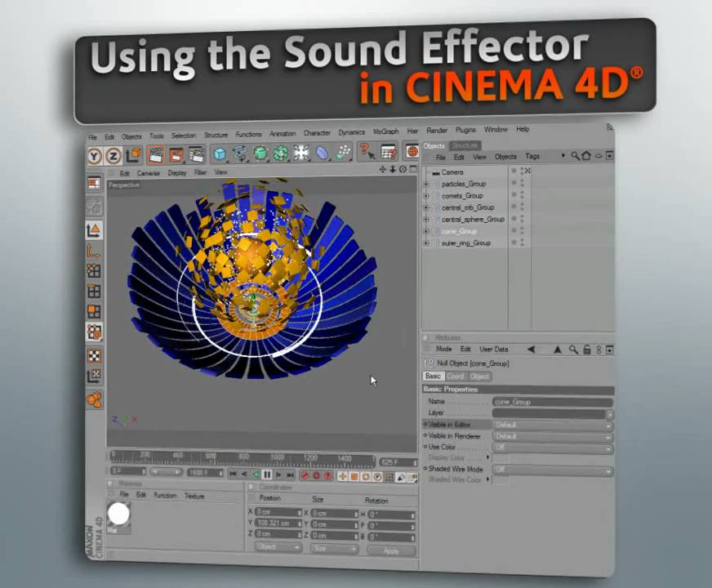The height and width of the screenshot is (588, 712).
Task: Select the Texture Axis tool
Action: (x=95, y=376)
